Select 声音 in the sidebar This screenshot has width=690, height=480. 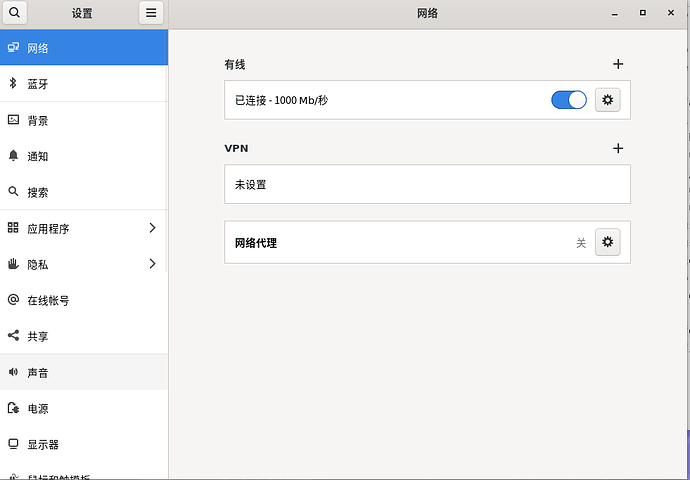coord(38,372)
